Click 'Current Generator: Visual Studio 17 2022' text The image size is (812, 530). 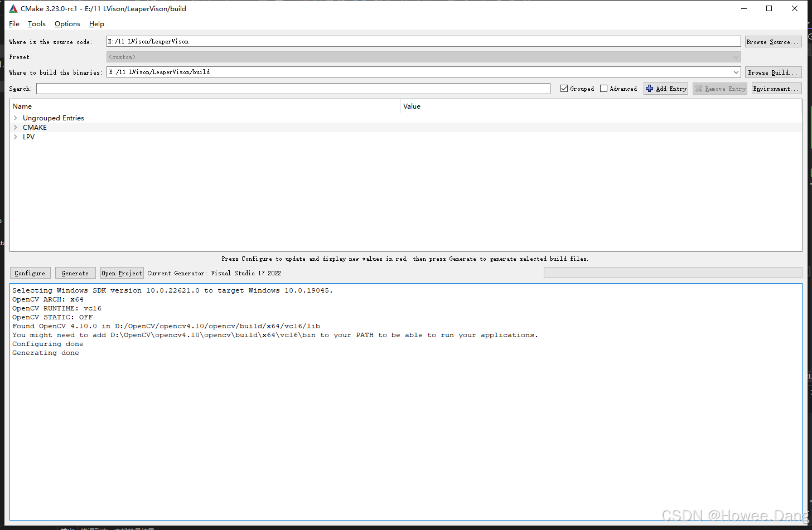point(214,273)
